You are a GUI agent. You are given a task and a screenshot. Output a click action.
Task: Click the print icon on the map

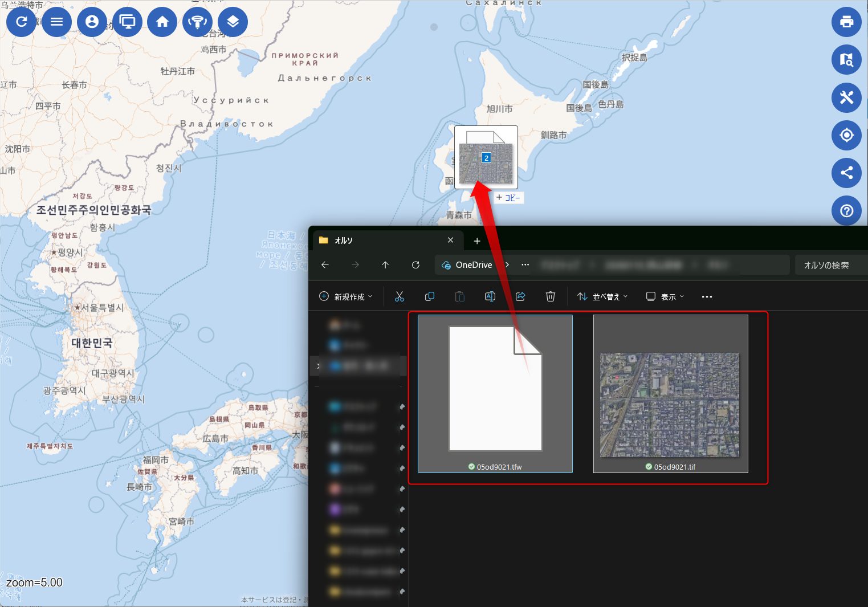[846, 22]
